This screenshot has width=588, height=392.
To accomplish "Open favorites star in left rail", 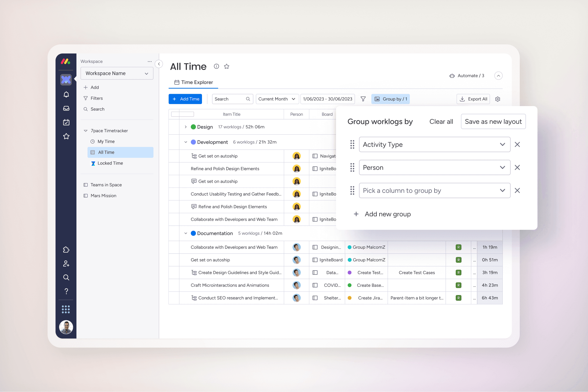I will pos(66,136).
